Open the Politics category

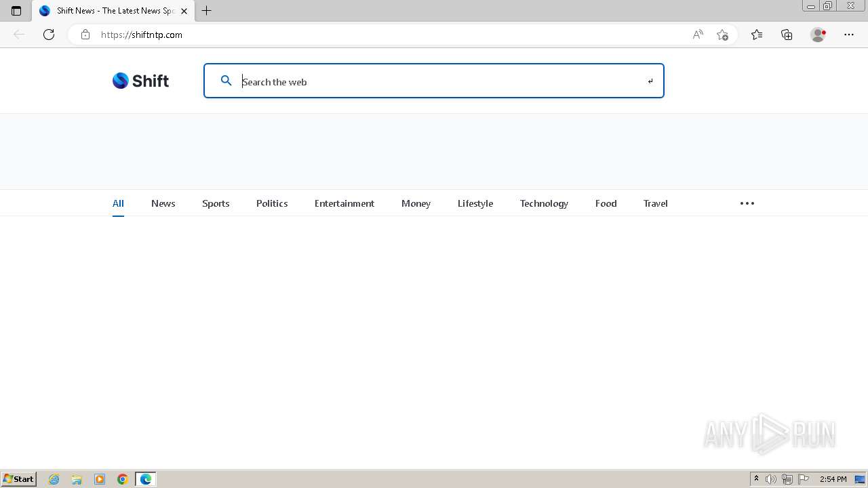(x=272, y=203)
